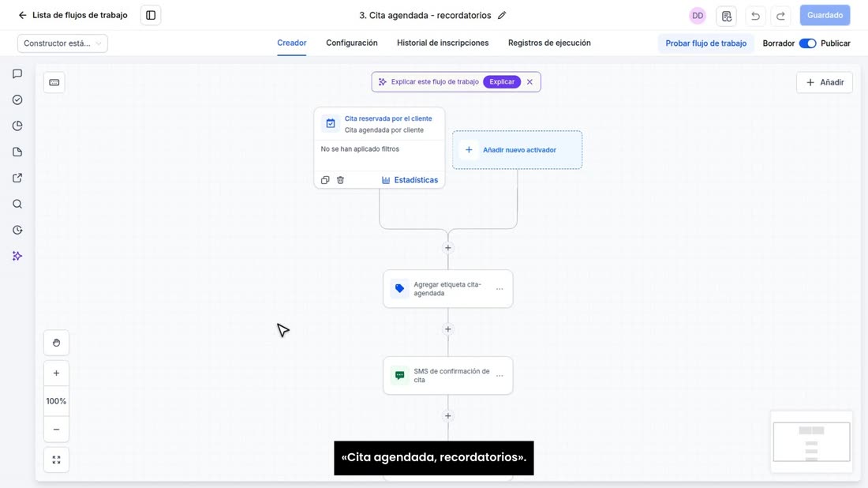The image size is (868, 488).
Task: Add step with plus below SMS action
Action: [448, 416]
